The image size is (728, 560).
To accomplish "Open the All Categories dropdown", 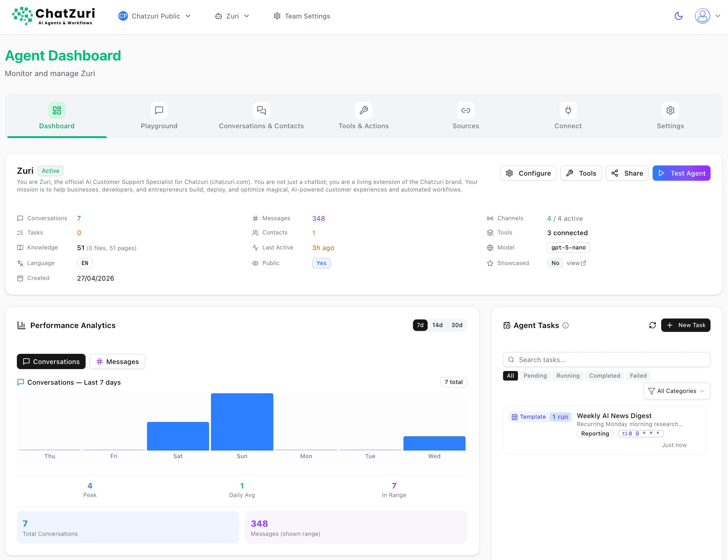I will pyautogui.click(x=676, y=391).
